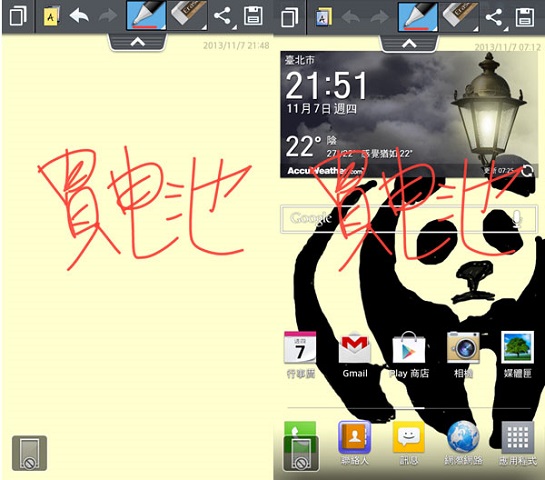Tap the overlay mode icon in right memo

pyautogui.click(x=290, y=17)
